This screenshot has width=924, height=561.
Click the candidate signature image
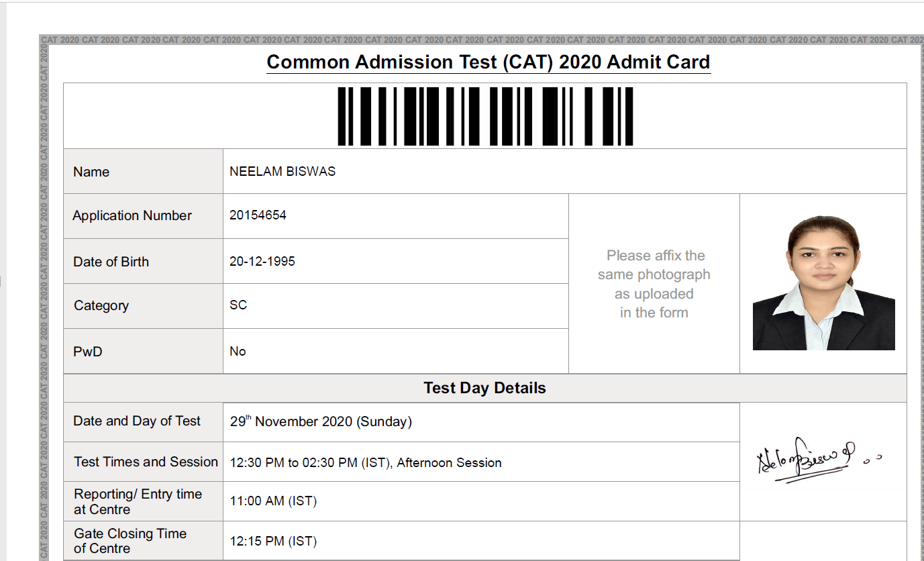(x=819, y=460)
